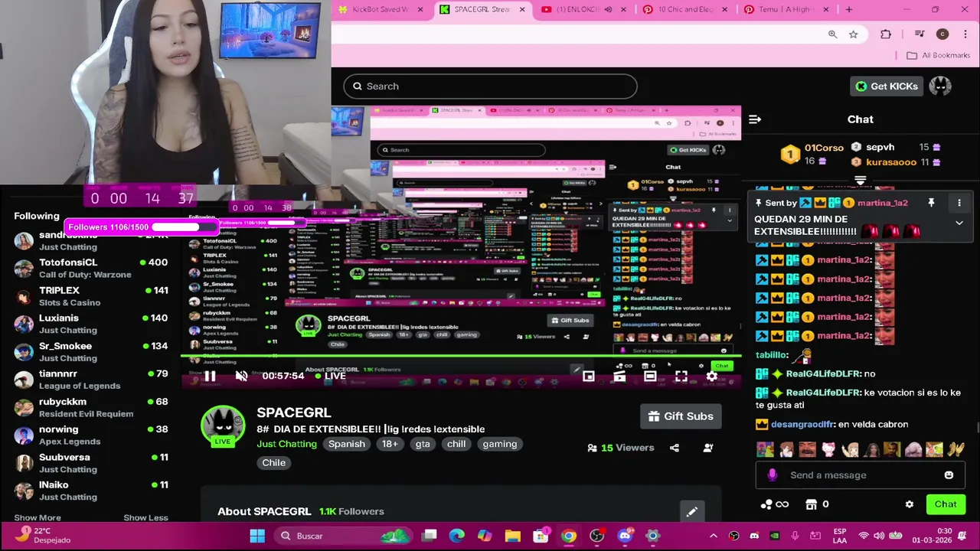Click the SPACEGRL channel avatar
Viewport: 980px width, 551px height.
tap(223, 427)
